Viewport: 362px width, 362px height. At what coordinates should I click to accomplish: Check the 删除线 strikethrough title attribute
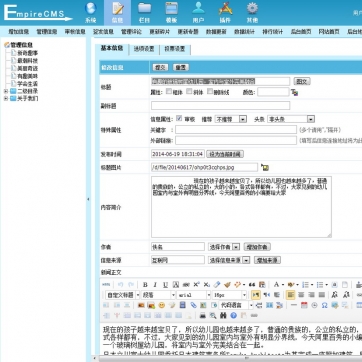tap(210, 91)
